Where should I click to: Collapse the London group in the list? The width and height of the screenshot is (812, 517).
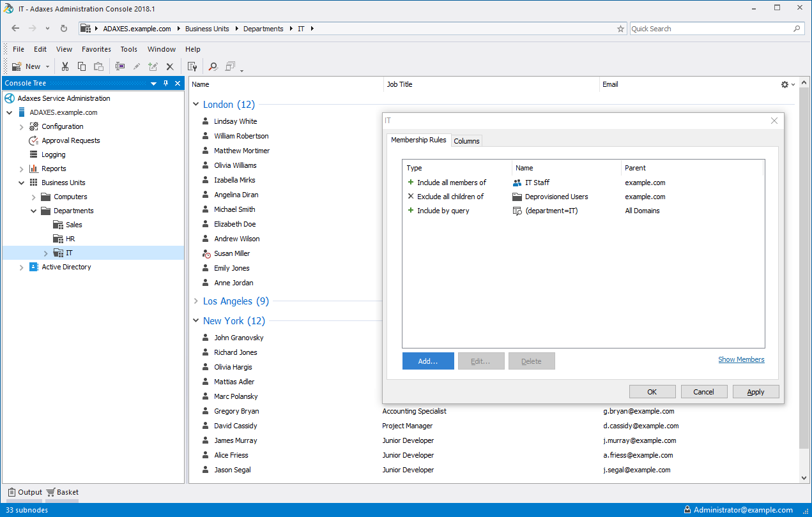(x=195, y=104)
